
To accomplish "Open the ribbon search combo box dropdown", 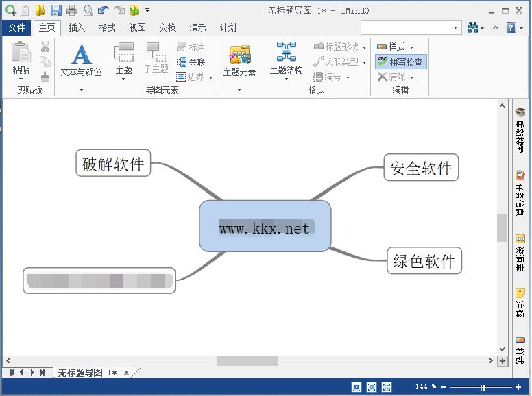I will [455, 27].
